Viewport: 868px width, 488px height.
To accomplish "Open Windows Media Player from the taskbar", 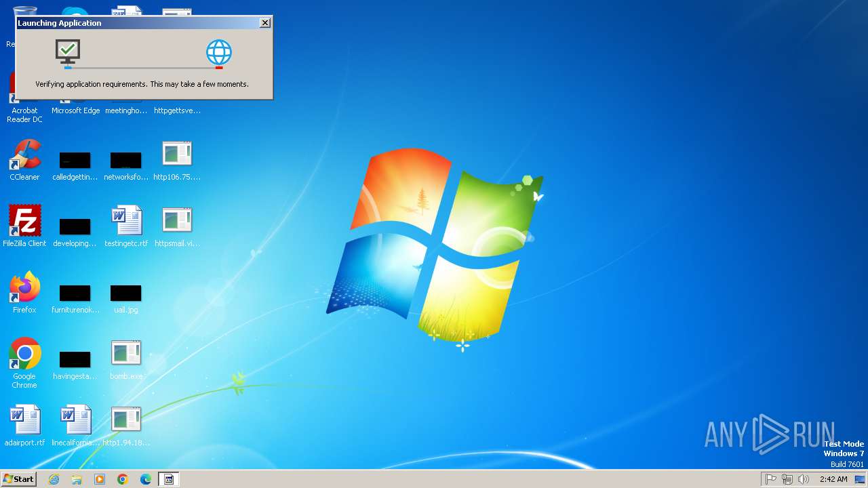I will (100, 479).
